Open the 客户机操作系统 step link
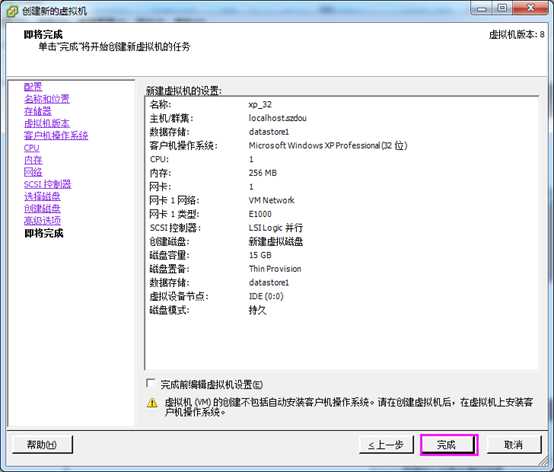554x472 pixels. click(56, 135)
